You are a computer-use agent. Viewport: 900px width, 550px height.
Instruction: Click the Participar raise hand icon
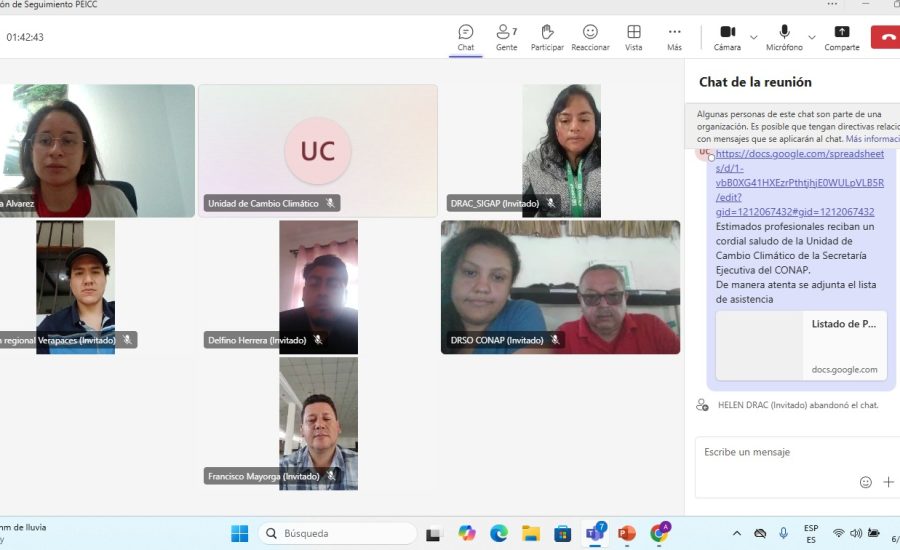(547, 37)
